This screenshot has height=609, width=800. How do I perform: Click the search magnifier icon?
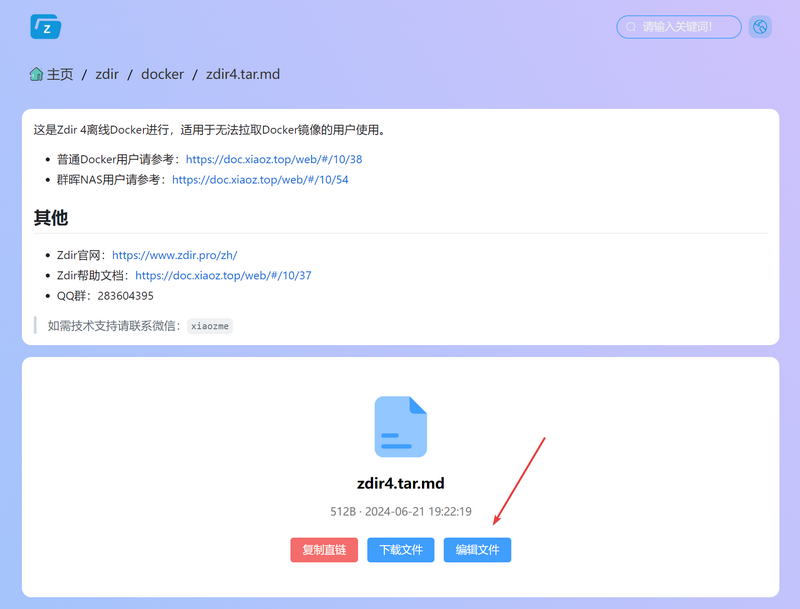point(631,27)
